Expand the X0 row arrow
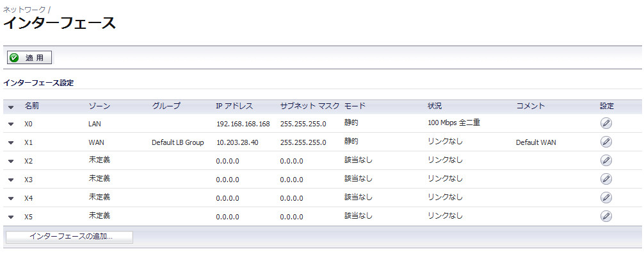Viewport: 644px width, 254px height. click(x=11, y=124)
